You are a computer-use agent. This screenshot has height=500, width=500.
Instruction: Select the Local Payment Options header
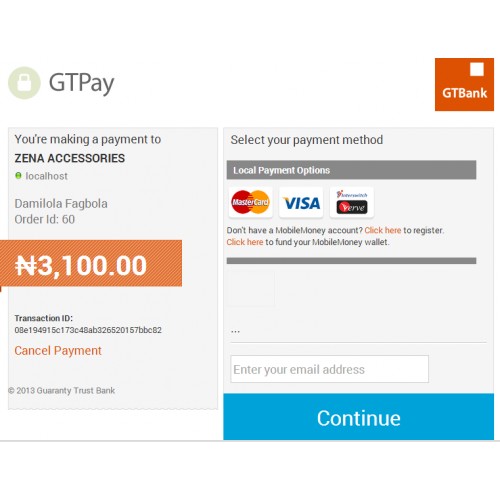[x=351, y=170]
